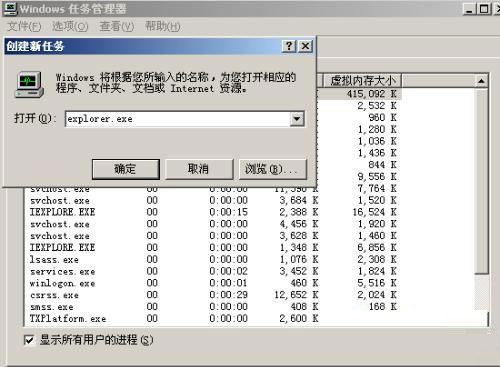Click the 浏览(B)... button

pos(273,169)
